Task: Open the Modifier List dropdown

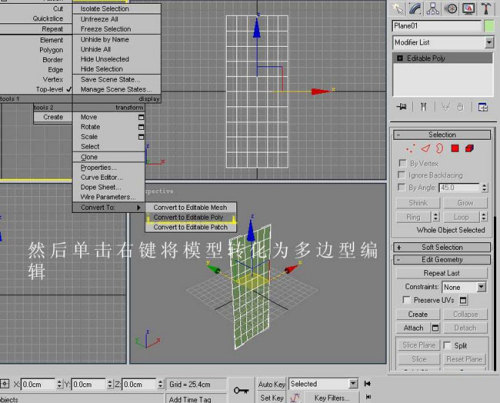Action: [443, 42]
